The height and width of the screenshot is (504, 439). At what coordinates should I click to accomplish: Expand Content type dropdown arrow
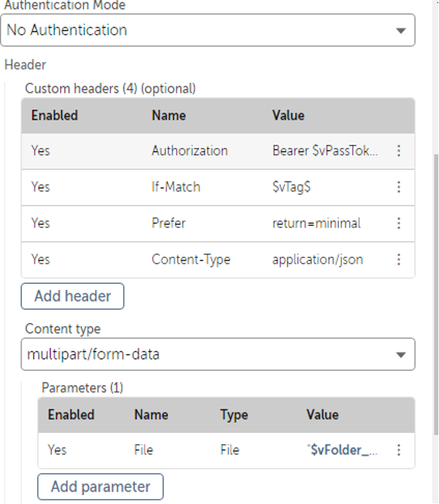(400, 355)
